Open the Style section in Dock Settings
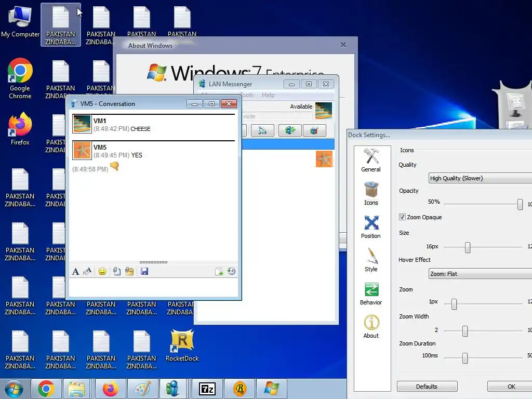 371,260
